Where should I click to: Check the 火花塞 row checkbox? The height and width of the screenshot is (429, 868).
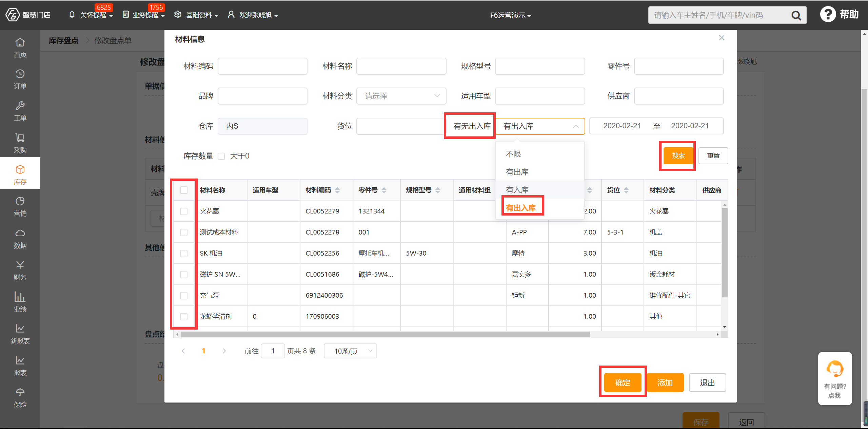tap(184, 211)
